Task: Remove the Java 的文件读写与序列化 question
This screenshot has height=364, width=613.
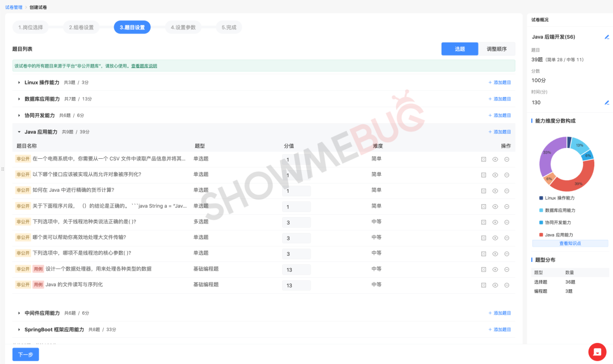Action: coord(507,285)
